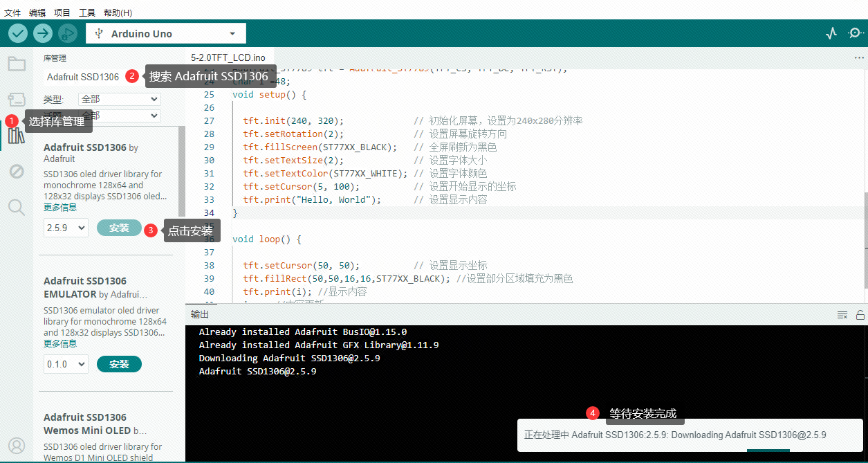Viewport: 868px width, 463px height.
Task: Open the 编辑 menu
Action: (37, 12)
